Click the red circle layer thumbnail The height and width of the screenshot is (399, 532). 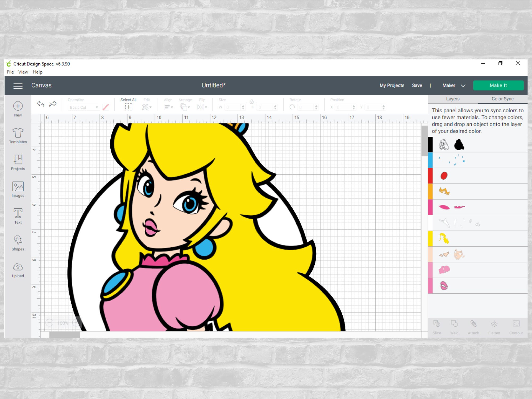coord(444,176)
